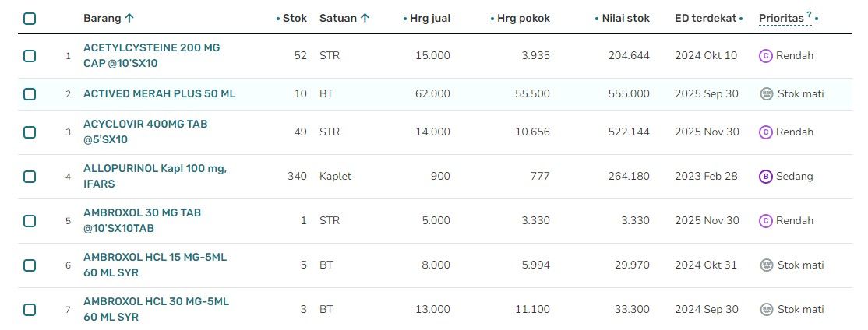Click the Stok mati icon for ACTIVED MERAH PLUS

(x=766, y=94)
